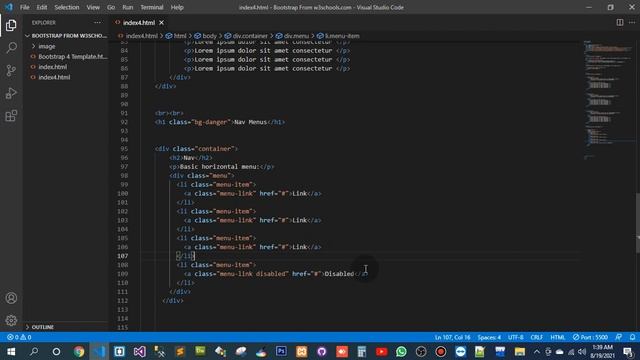Open WhatsApp from taskbar

coord(401,351)
